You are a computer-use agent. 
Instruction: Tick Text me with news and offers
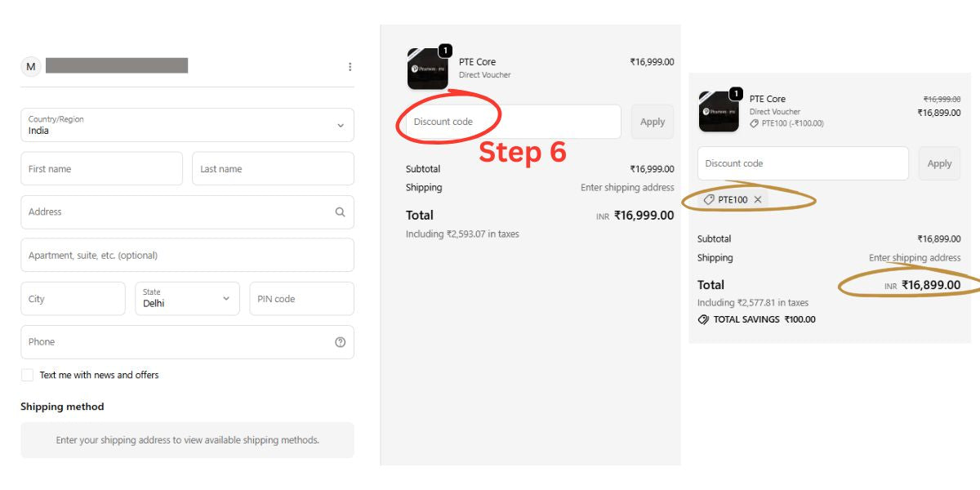tap(27, 375)
